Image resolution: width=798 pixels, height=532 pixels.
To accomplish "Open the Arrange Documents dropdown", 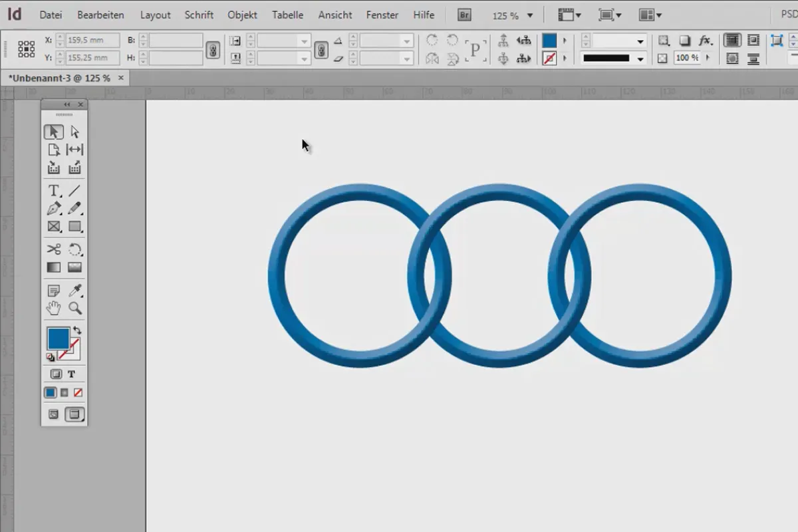I will (x=650, y=15).
